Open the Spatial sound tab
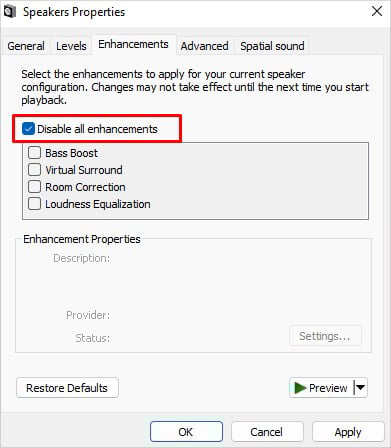Image resolution: width=391 pixels, height=448 pixels. [x=272, y=46]
